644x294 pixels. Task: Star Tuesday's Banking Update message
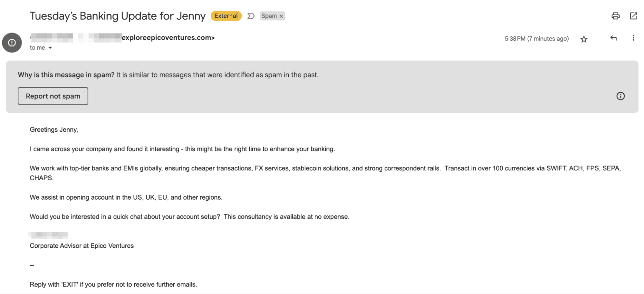click(x=583, y=39)
